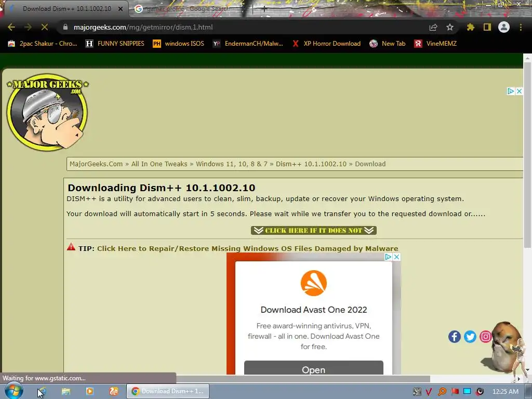The height and width of the screenshot is (399, 532).
Task: Click the Downloading Dism++ 10.1.1002.10 heading
Action: pyautogui.click(x=162, y=188)
